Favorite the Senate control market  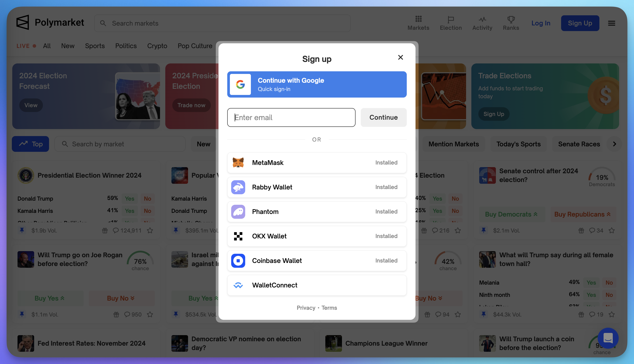tap(612, 231)
